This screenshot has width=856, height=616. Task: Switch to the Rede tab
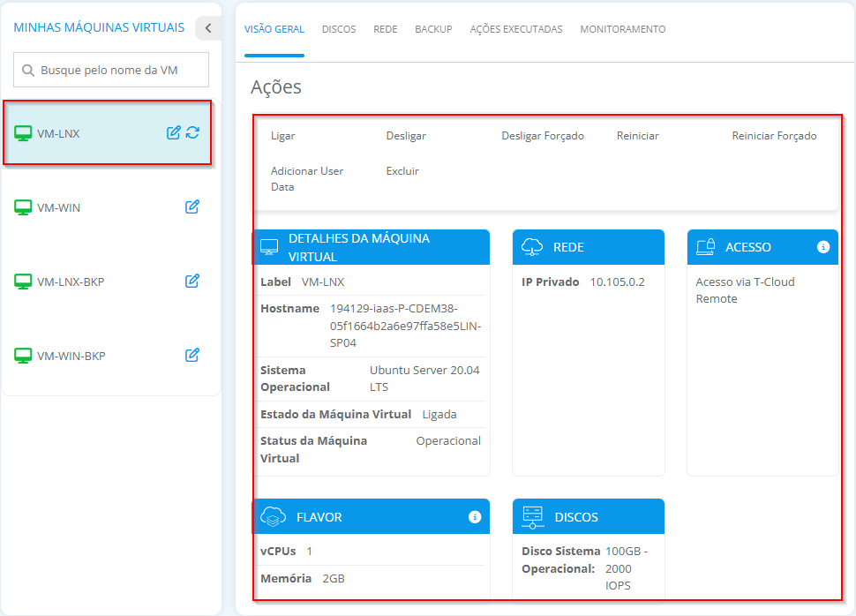pos(385,29)
